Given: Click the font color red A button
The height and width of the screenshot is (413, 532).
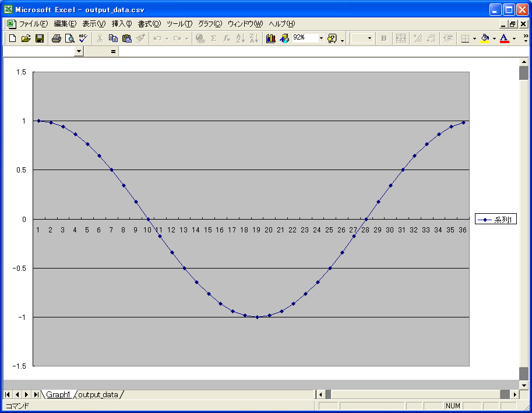Looking at the screenshot, I should pos(504,38).
